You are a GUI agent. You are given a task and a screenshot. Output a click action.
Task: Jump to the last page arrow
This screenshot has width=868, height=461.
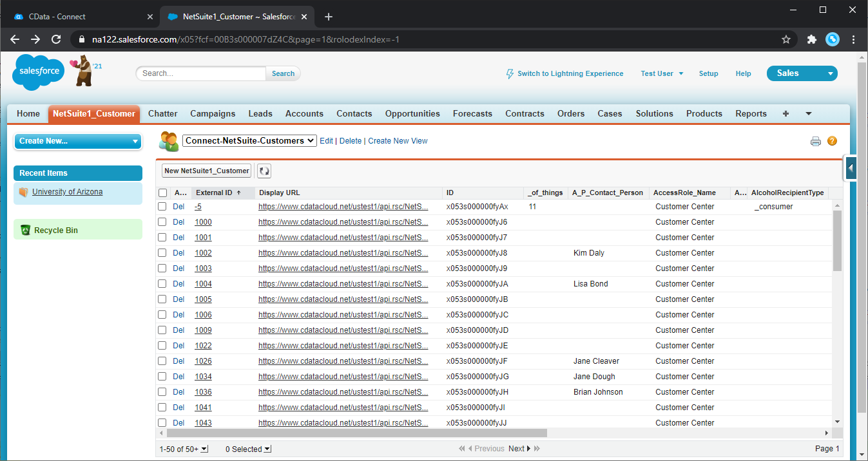(537, 449)
